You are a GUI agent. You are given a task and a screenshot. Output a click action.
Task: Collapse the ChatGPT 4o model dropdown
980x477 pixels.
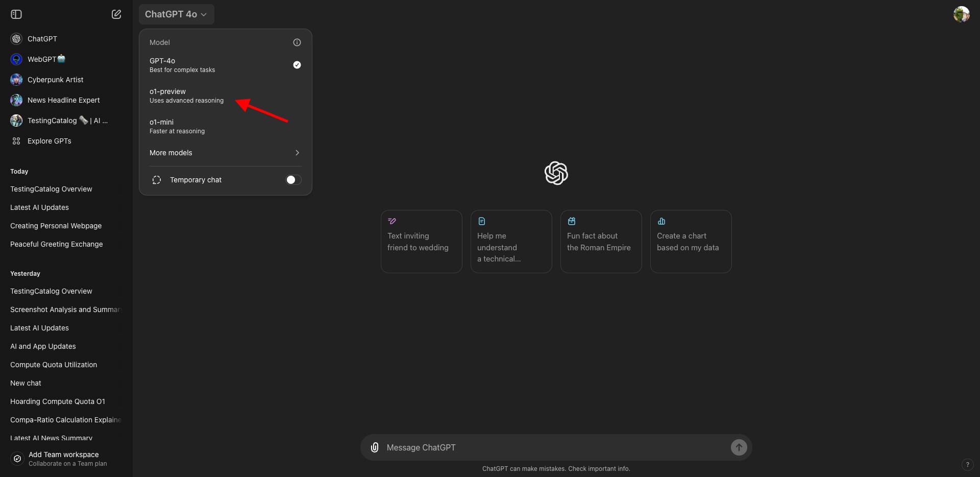[x=176, y=14]
